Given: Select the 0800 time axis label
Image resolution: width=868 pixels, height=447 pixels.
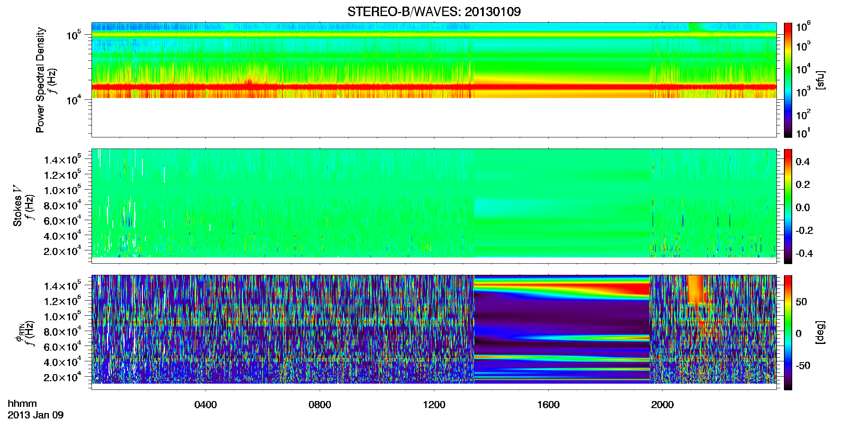Looking at the screenshot, I should click(320, 405).
